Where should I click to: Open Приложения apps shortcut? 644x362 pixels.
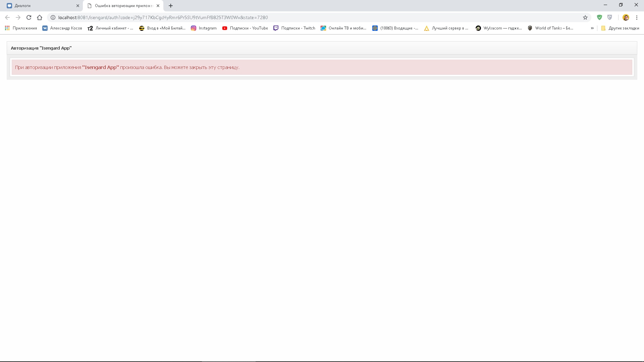click(21, 28)
